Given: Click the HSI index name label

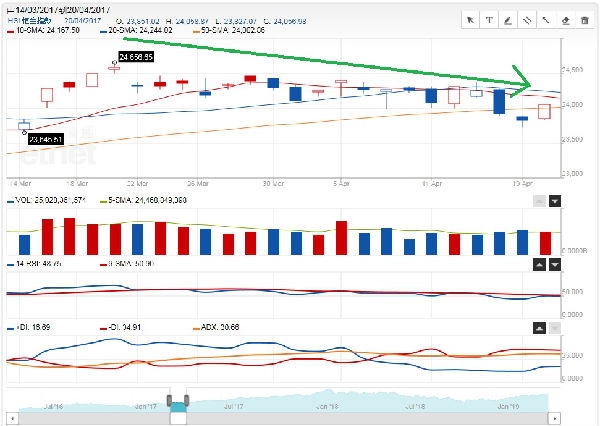Looking at the screenshot, I should pyautogui.click(x=30, y=20).
